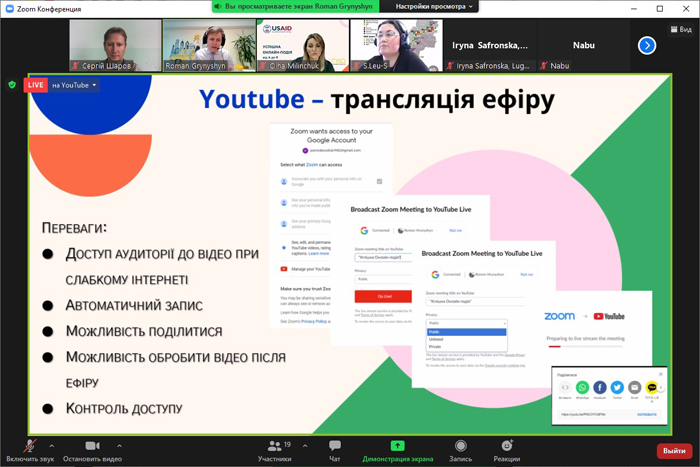Start Демонстрация экрана screen share
This screenshot has height=467, width=700.
tap(397, 450)
